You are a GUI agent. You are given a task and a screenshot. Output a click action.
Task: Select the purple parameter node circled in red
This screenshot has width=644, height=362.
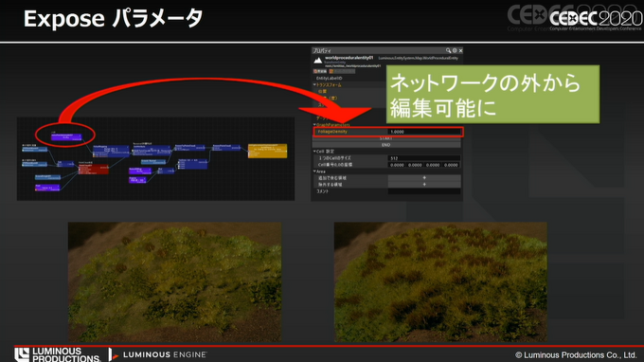pos(66,136)
